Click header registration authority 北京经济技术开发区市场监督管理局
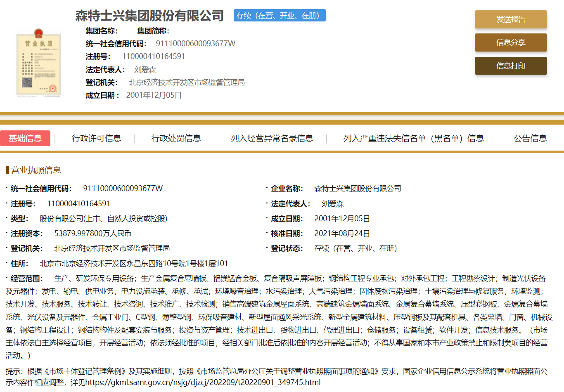The image size is (564, 392). [187, 83]
